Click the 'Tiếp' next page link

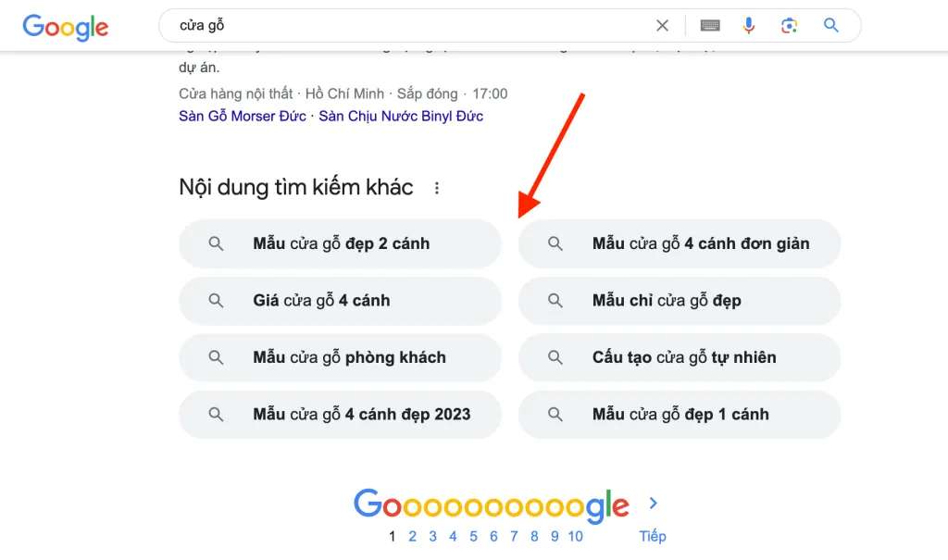653,537
